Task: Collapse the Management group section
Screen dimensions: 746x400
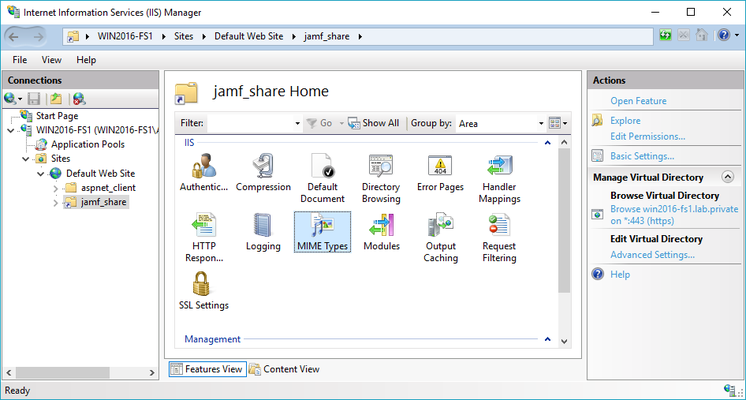Action: coord(548,339)
